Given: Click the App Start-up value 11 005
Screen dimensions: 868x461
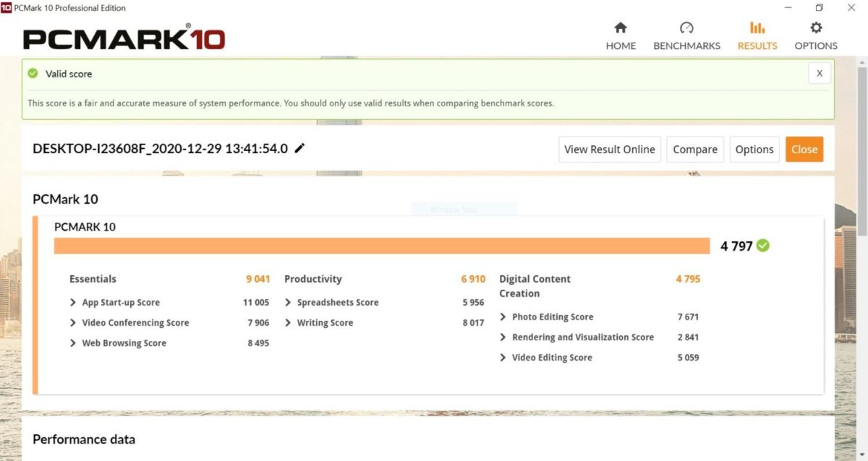Looking at the screenshot, I should 256,303.
